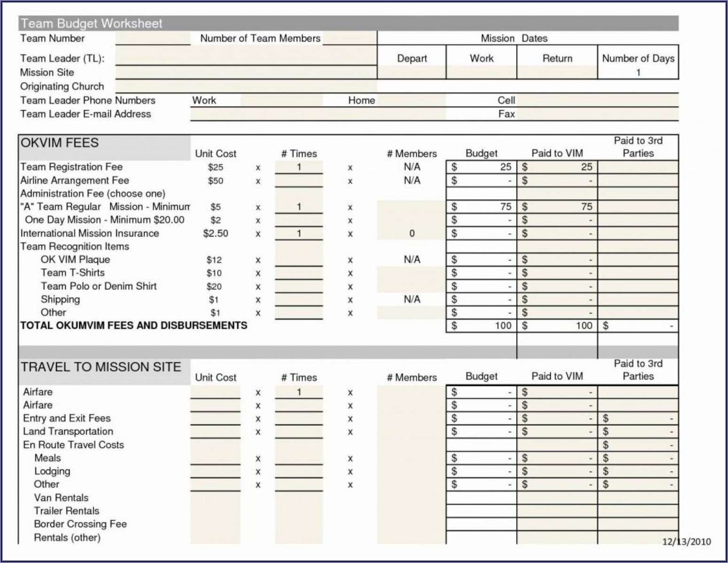Screen dimensions: 728x563
Task: Click the Fax number field
Action: (597, 114)
